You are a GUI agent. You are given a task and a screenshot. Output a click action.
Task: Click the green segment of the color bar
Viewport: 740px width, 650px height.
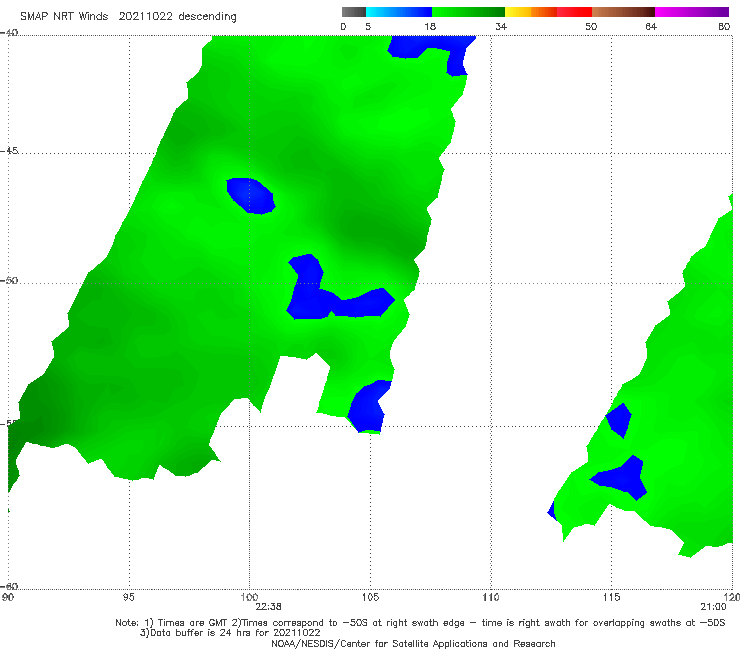tap(468, 12)
